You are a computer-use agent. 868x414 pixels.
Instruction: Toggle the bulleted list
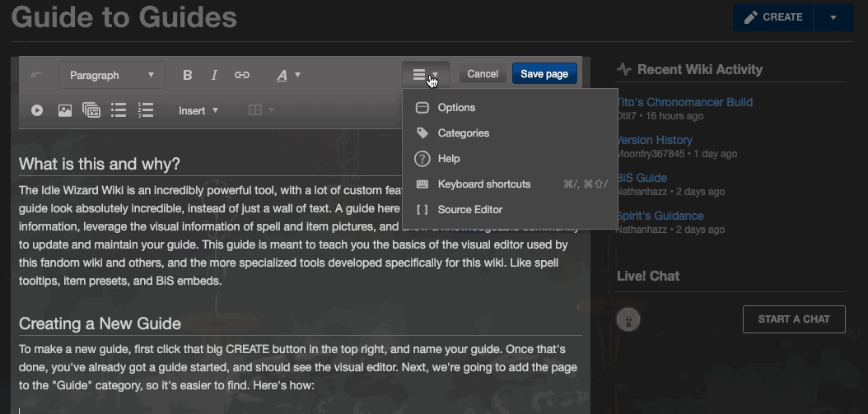point(119,110)
